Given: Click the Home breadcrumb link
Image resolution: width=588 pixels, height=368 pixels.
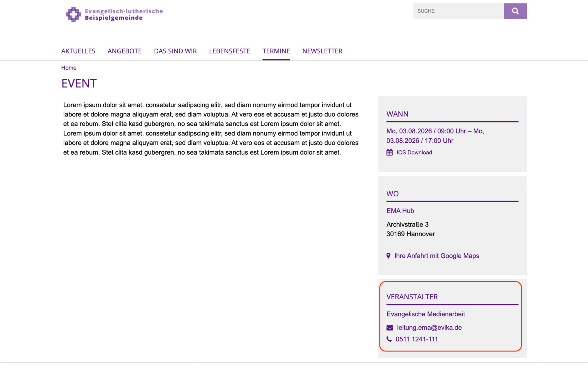Looking at the screenshot, I should 69,68.
